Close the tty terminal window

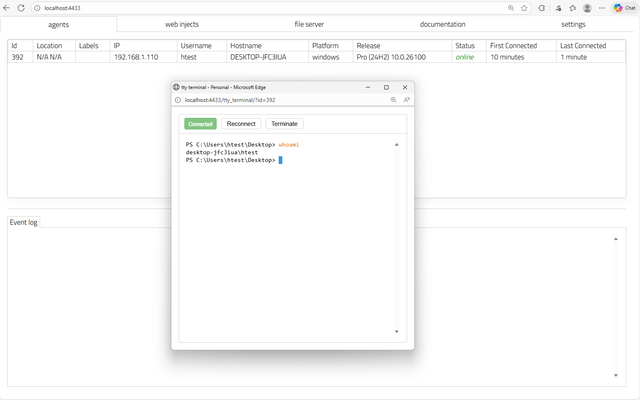coord(405,87)
